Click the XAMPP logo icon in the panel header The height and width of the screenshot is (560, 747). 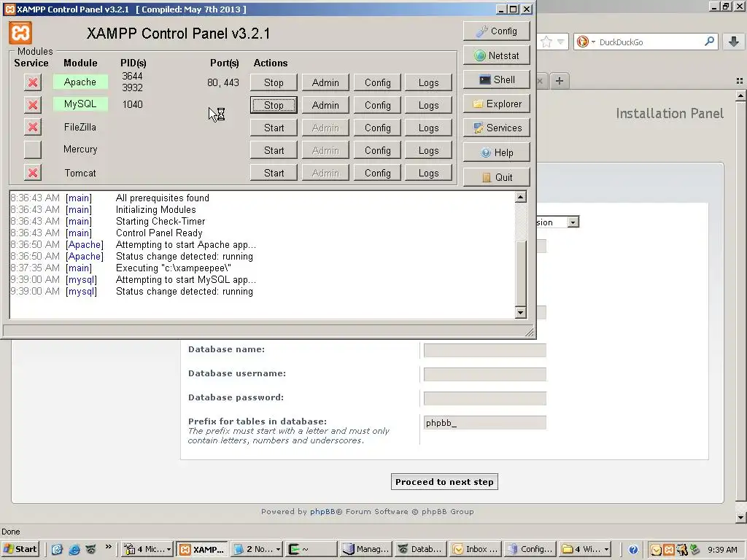pyautogui.click(x=20, y=33)
